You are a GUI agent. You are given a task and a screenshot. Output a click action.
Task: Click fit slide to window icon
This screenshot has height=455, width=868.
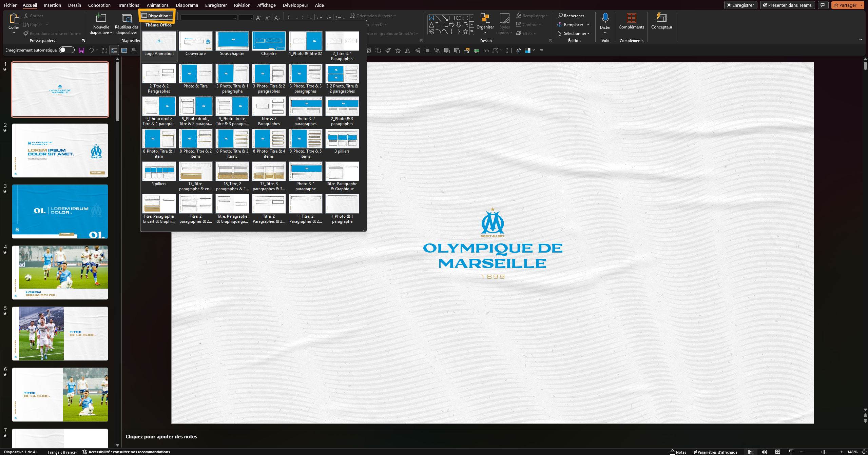(864, 452)
